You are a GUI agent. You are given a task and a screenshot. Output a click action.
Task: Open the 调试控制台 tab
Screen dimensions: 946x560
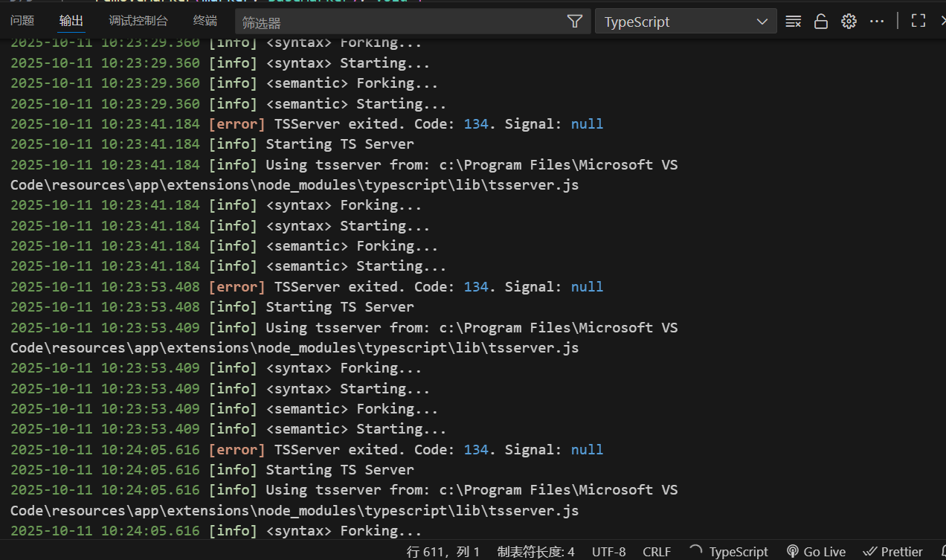click(138, 20)
